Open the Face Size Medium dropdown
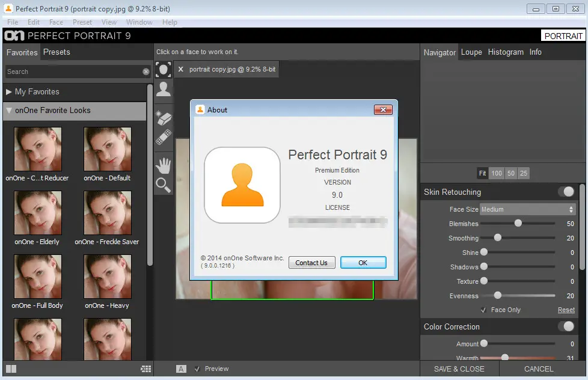Image resolution: width=588 pixels, height=380 pixels. [x=527, y=209]
